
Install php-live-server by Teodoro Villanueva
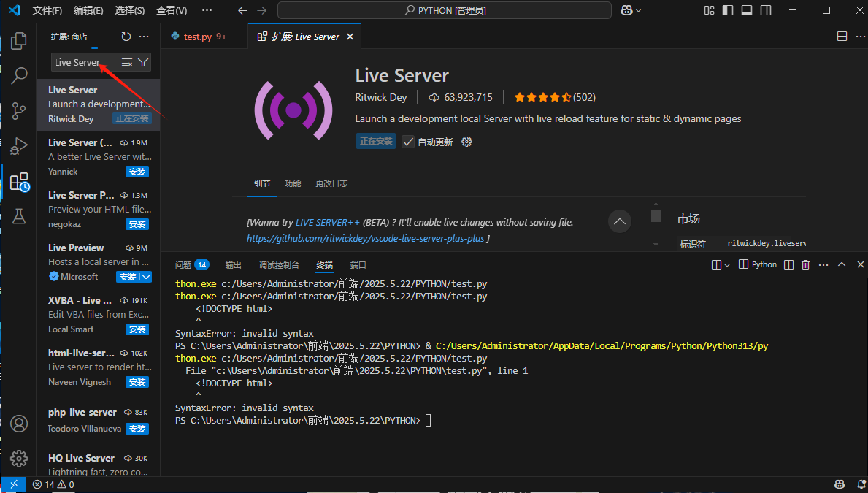pos(137,429)
